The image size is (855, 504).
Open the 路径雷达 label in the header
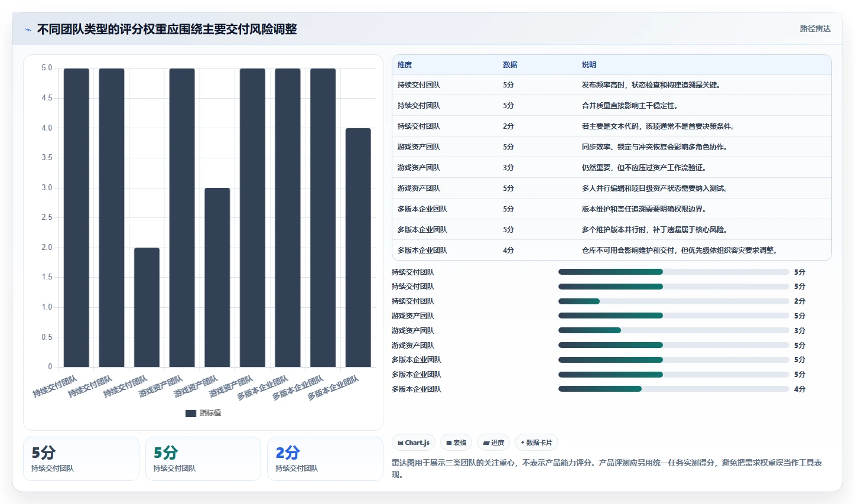(815, 28)
